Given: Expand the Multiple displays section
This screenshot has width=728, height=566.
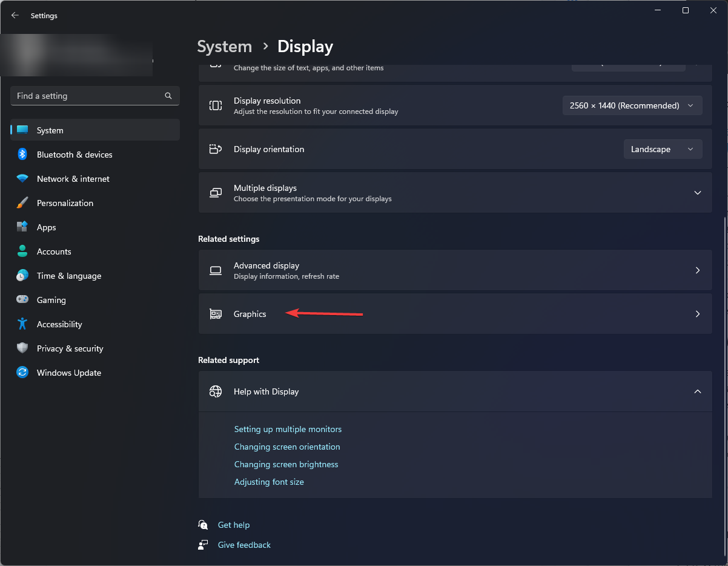Looking at the screenshot, I should pyautogui.click(x=697, y=192).
